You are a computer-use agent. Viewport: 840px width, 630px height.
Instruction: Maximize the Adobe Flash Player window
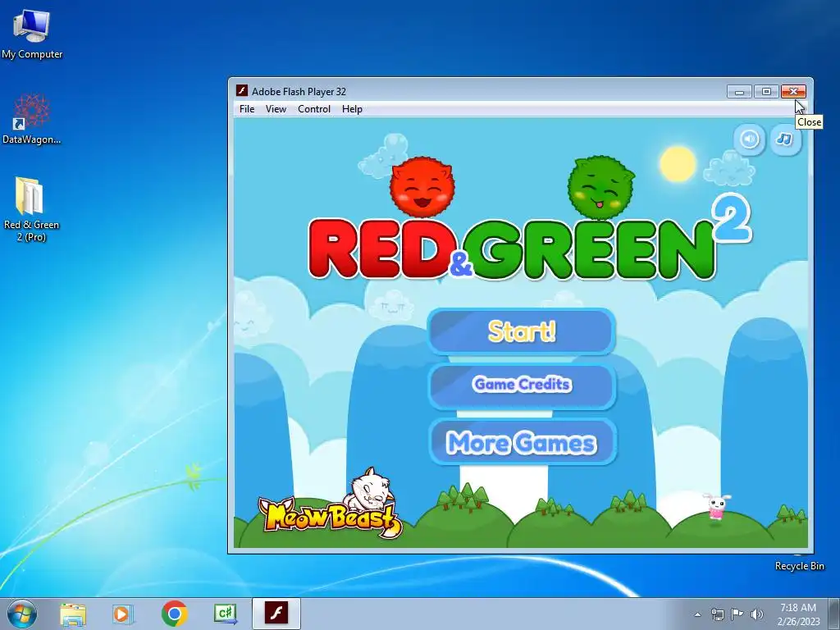point(766,92)
